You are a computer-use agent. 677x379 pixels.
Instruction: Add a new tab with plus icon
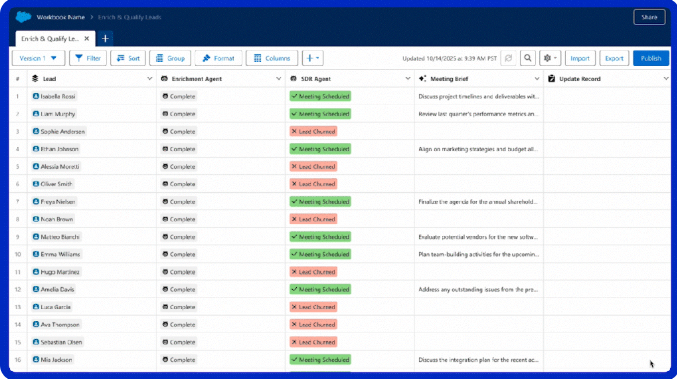pos(105,38)
